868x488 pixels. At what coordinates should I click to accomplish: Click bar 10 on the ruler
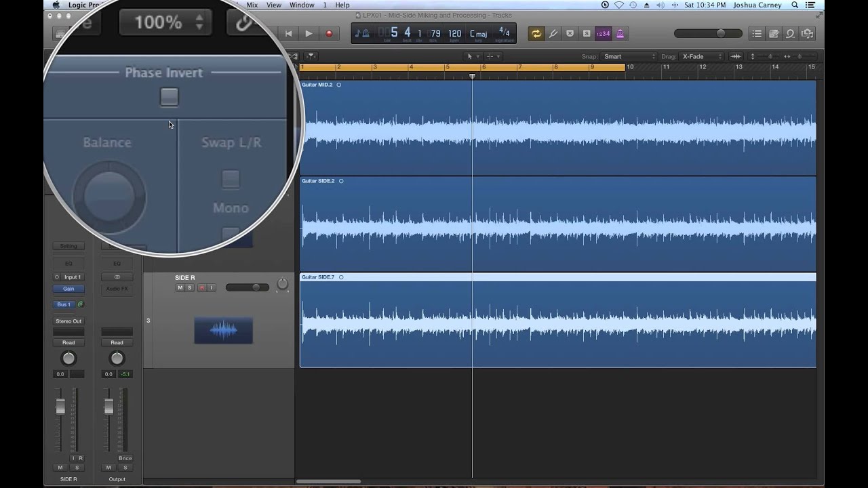[630, 66]
